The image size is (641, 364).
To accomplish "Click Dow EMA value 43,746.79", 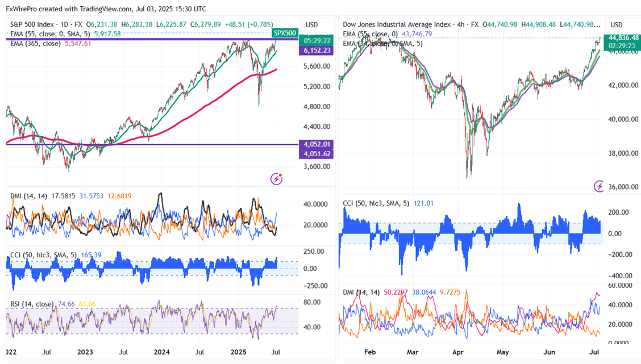I will (x=417, y=34).
